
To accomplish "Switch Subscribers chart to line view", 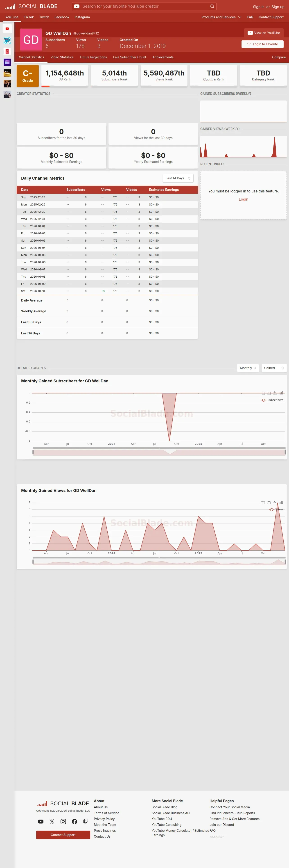I will [275, 393].
